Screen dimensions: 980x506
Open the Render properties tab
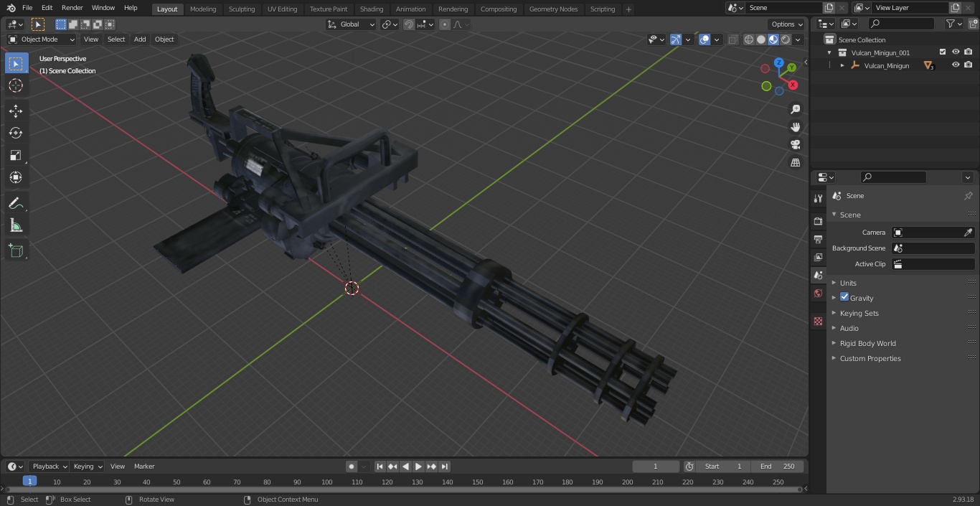[x=818, y=221]
